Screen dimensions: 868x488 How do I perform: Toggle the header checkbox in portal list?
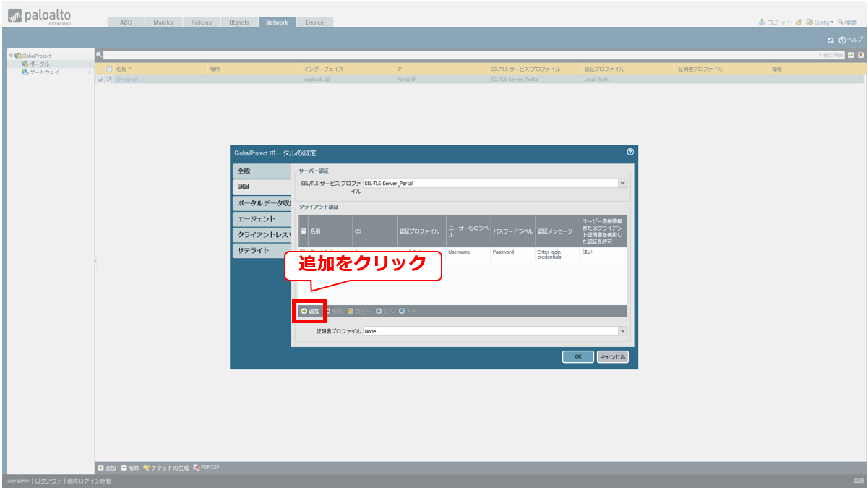click(x=109, y=69)
